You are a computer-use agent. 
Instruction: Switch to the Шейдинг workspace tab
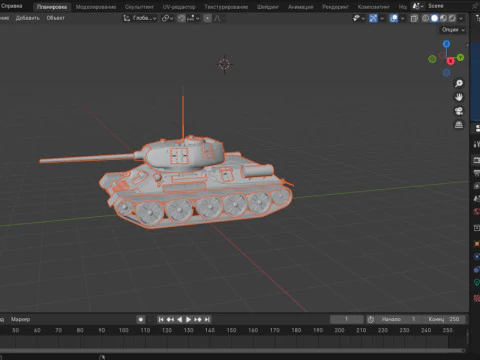point(268,7)
